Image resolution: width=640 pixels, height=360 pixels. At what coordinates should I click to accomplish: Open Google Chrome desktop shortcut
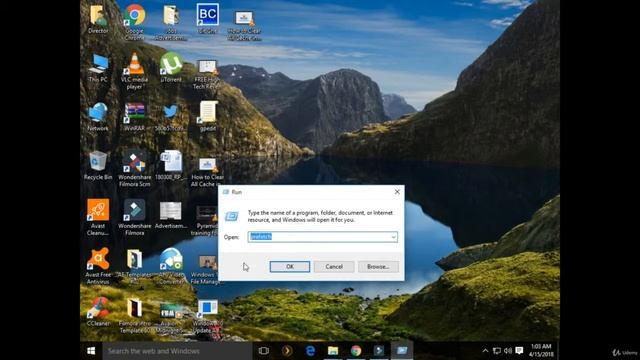click(134, 22)
